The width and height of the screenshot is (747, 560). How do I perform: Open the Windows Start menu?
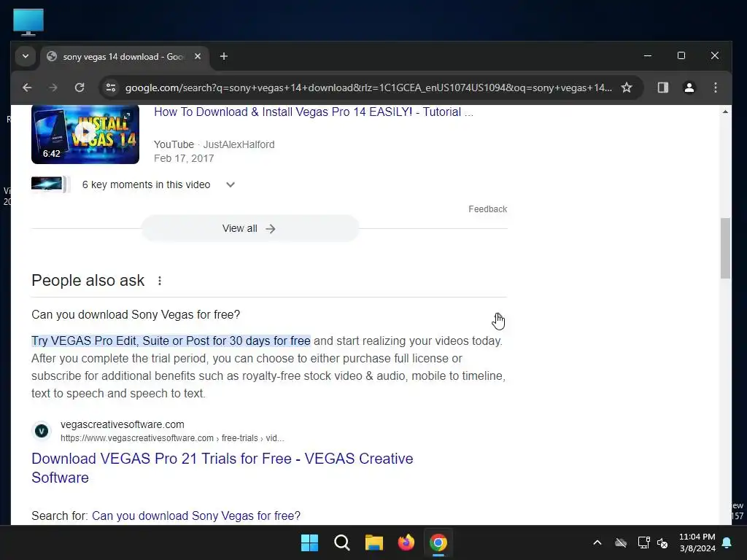point(309,542)
